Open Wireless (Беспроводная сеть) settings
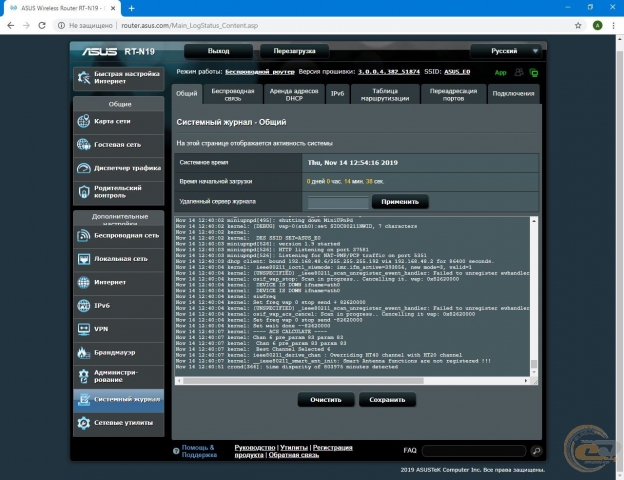Image resolution: width=624 pixels, height=480 pixels. click(x=119, y=236)
